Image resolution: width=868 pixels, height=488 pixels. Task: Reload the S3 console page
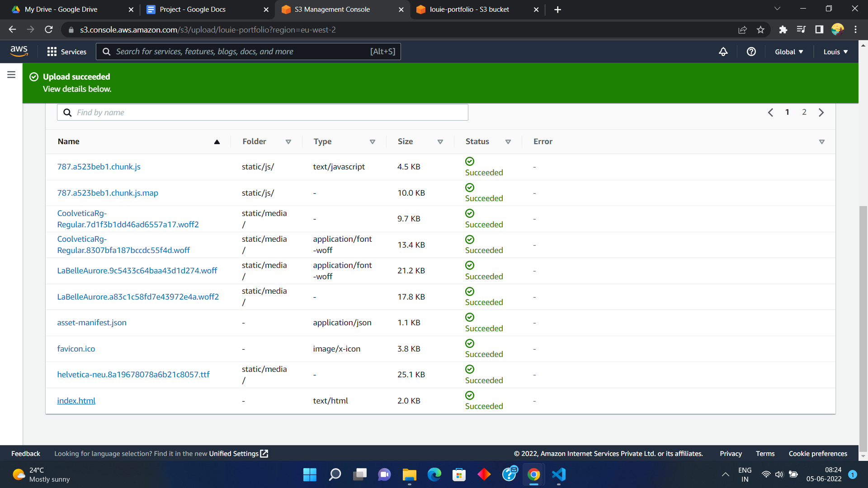(49, 29)
